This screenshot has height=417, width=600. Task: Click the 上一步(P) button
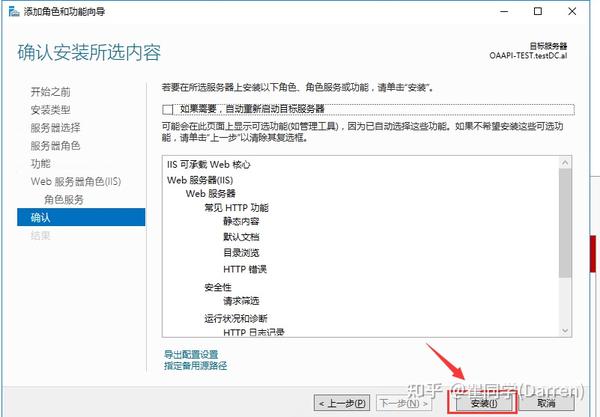(342, 403)
